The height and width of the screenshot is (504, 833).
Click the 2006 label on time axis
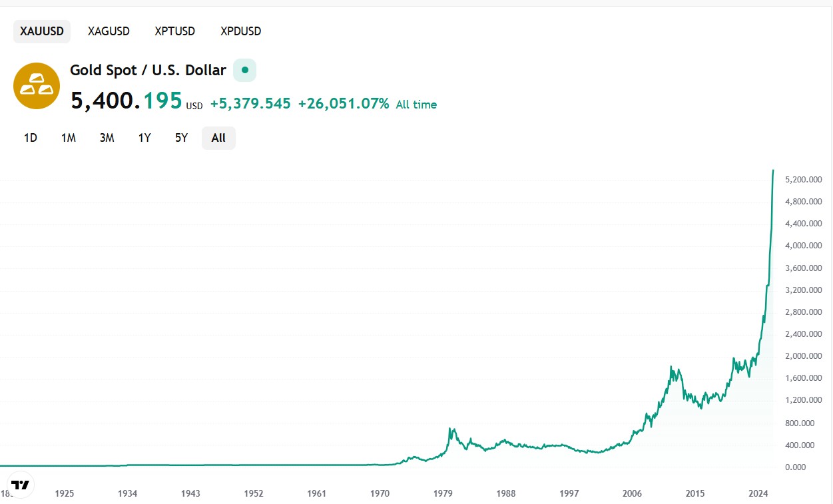[632, 493]
